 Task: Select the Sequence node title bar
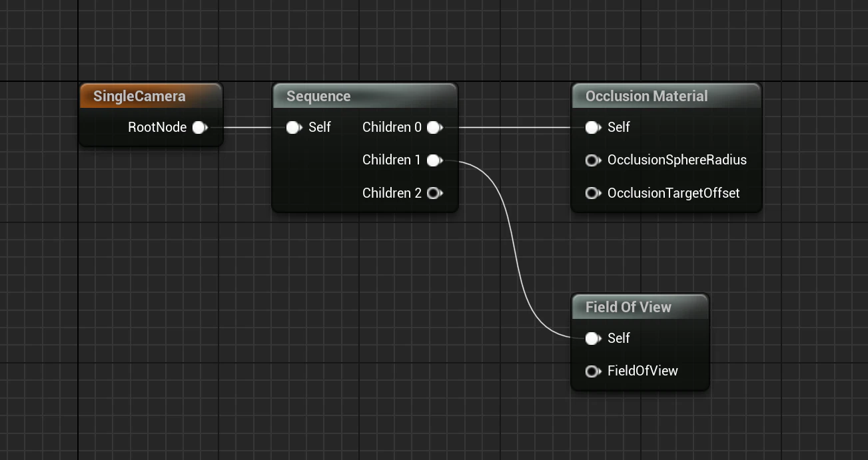[365, 96]
